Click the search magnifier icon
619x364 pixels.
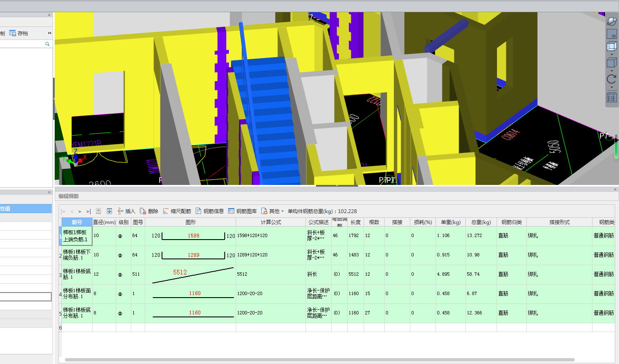(x=47, y=44)
